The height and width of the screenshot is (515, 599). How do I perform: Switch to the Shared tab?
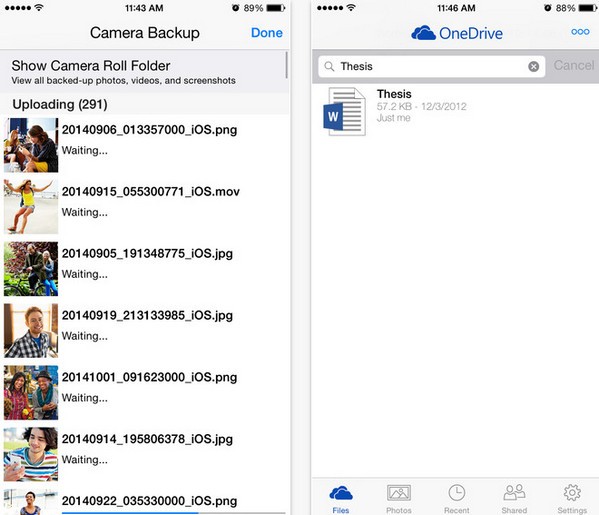tap(514, 499)
